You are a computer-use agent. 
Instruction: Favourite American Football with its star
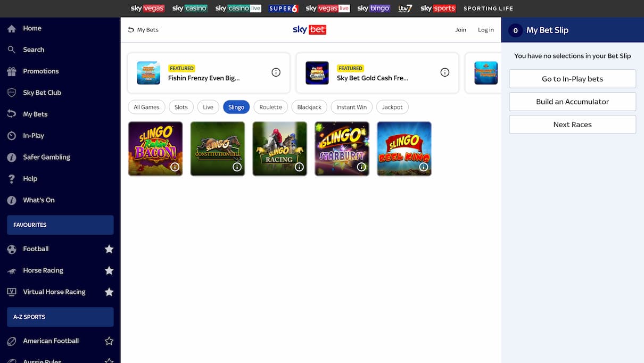[109, 341]
